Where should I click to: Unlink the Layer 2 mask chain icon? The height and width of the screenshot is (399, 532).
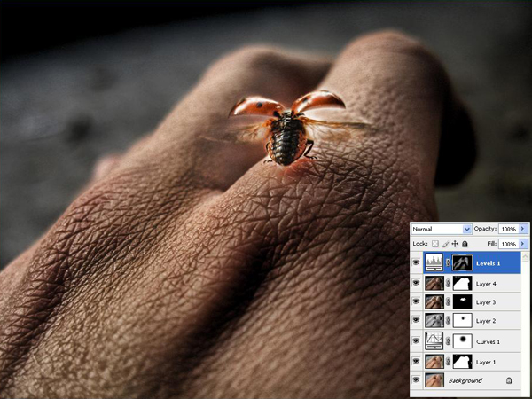tap(448, 320)
